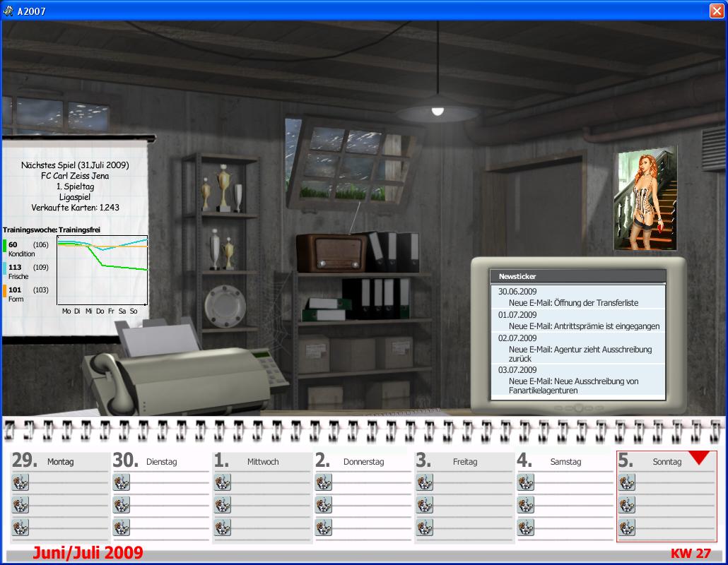Click the decorative plate on the shelf

coord(225,306)
